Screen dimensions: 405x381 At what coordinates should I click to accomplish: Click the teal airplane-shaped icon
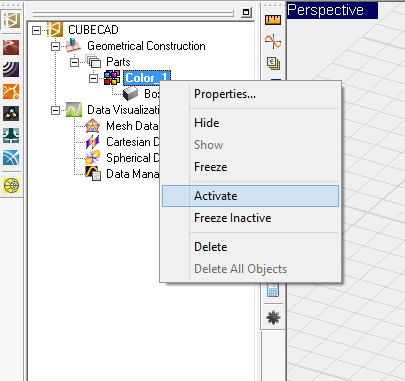pos(11,136)
